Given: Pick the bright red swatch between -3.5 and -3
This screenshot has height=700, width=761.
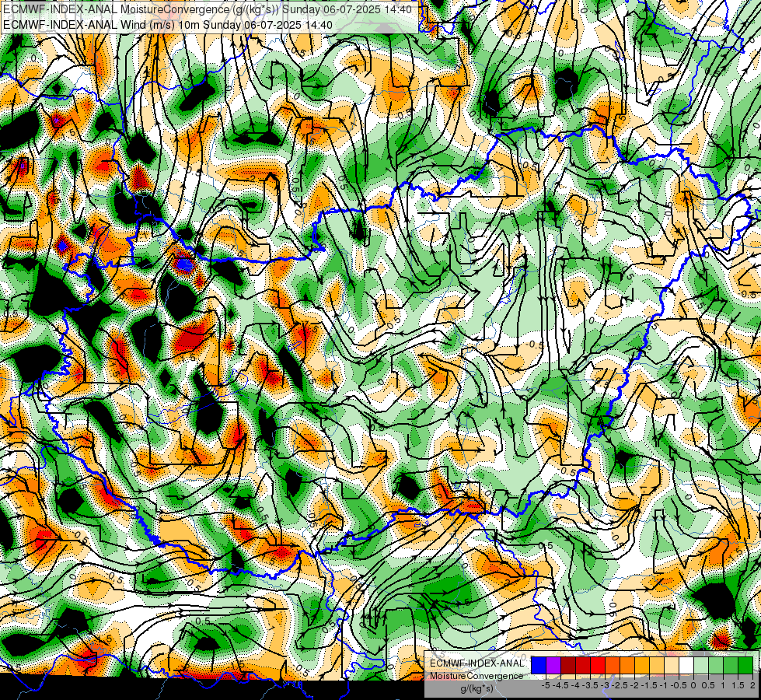Looking at the screenshot, I should coord(598,666).
